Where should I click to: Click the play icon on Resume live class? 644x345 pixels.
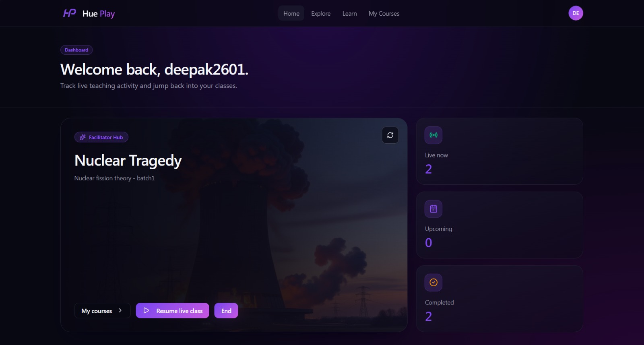[147, 310]
